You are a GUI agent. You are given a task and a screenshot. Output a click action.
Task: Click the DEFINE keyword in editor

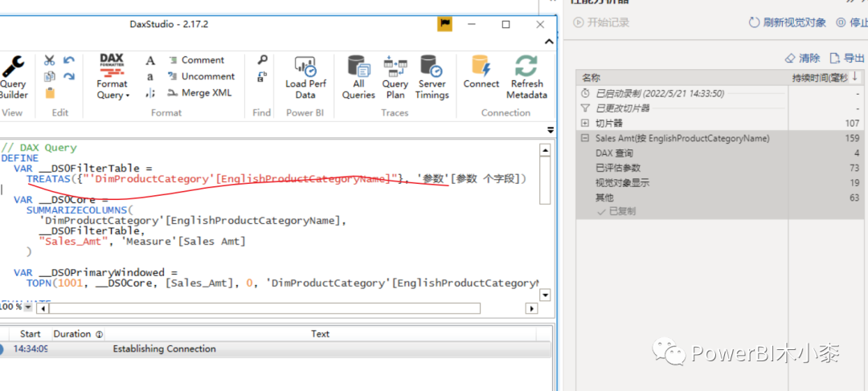point(20,158)
